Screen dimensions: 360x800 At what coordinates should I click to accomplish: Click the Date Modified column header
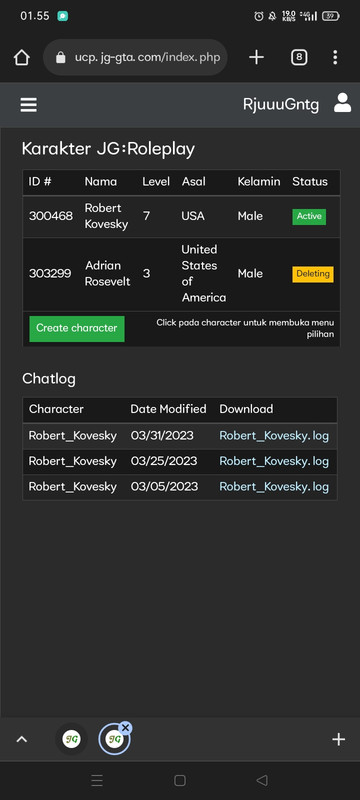point(168,409)
